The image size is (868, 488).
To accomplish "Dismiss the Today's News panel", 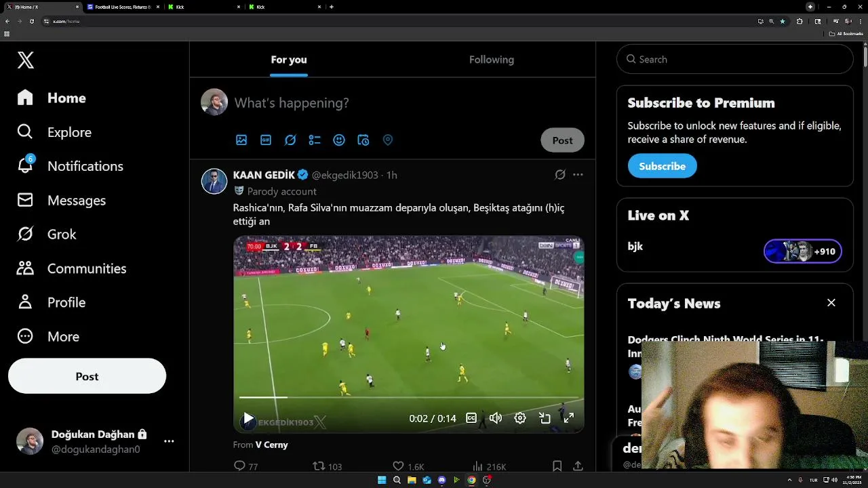I will (831, 303).
